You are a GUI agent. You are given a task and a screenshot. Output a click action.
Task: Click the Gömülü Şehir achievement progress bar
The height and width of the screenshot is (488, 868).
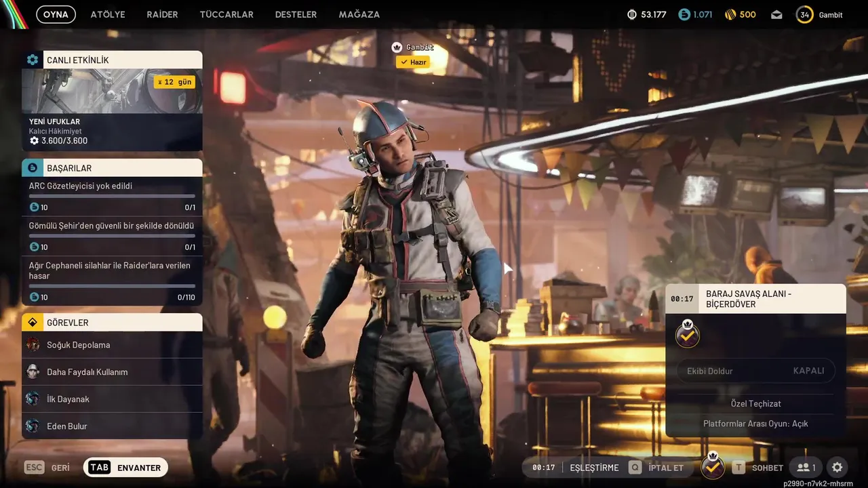click(x=112, y=237)
